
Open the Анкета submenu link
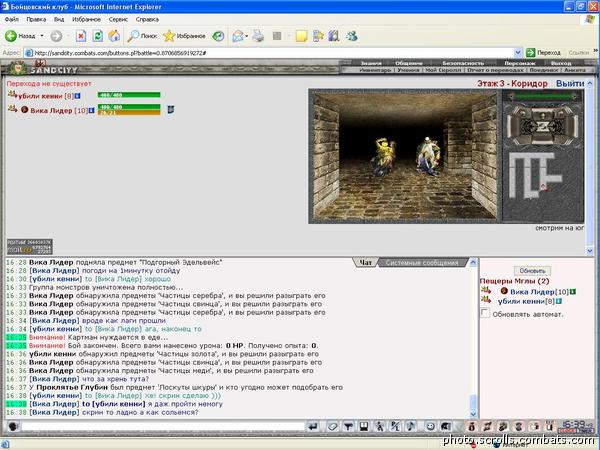pyautogui.click(x=574, y=70)
